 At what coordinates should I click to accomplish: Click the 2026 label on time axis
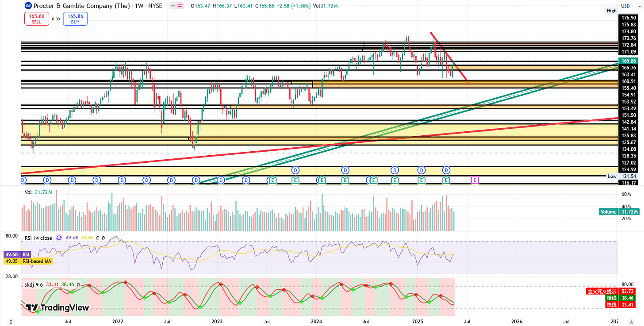(517, 321)
